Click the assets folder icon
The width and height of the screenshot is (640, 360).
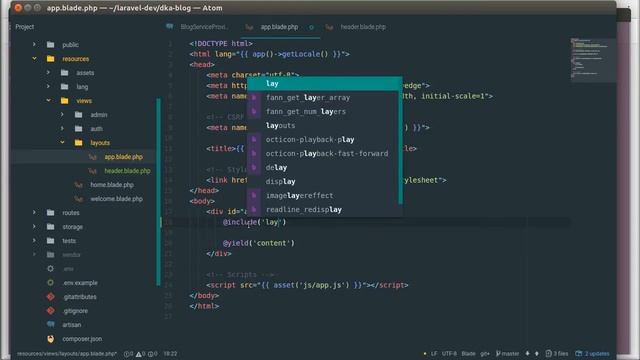64,73
